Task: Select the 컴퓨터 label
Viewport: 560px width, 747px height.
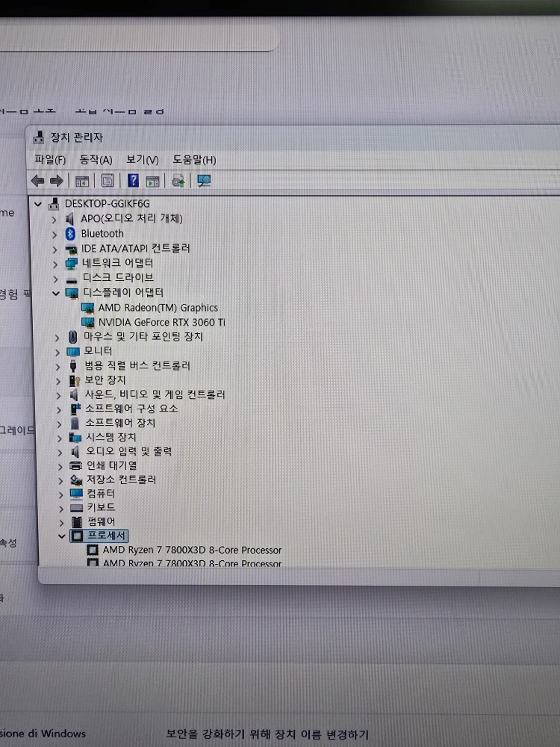Action: point(101,494)
